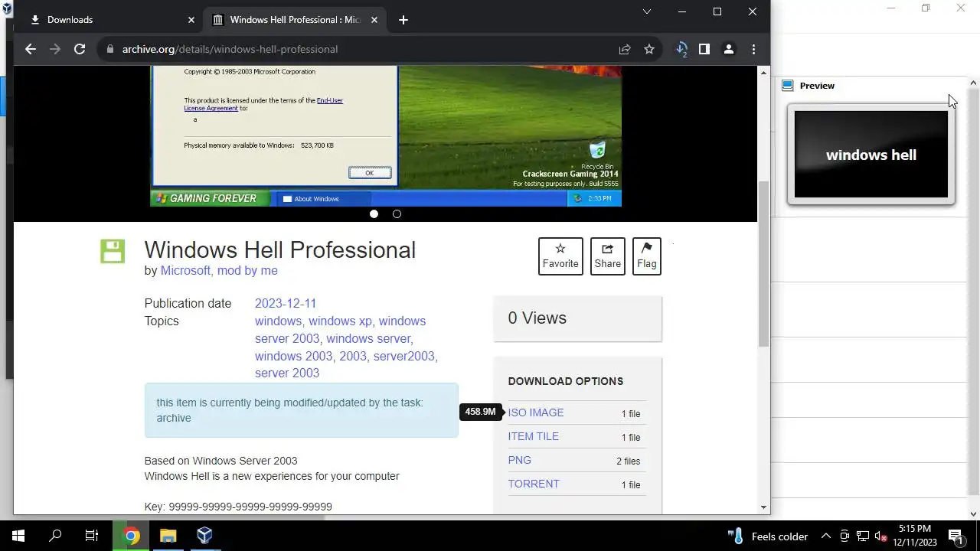This screenshot has width=980, height=551.
Task: Select the Windows Hell Professional tab
Action: click(x=295, y=20)
